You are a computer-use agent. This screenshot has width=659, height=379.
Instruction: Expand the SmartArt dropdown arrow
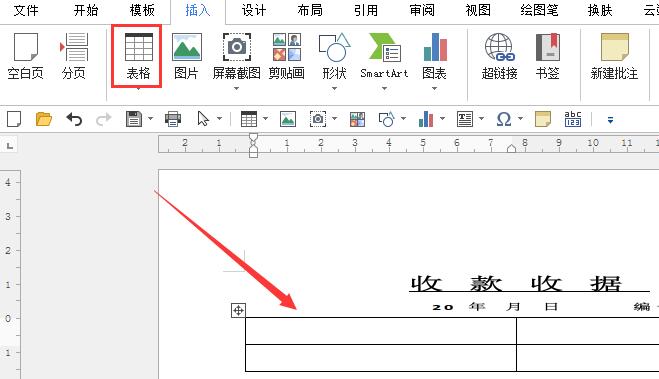pyautogui.click(x=384, y=89)
